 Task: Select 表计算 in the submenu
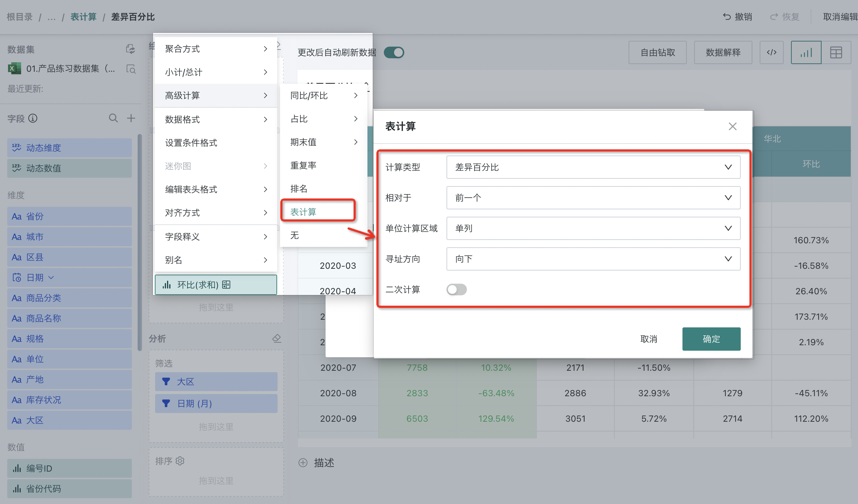pyautogui.click(x=303, y=212)
